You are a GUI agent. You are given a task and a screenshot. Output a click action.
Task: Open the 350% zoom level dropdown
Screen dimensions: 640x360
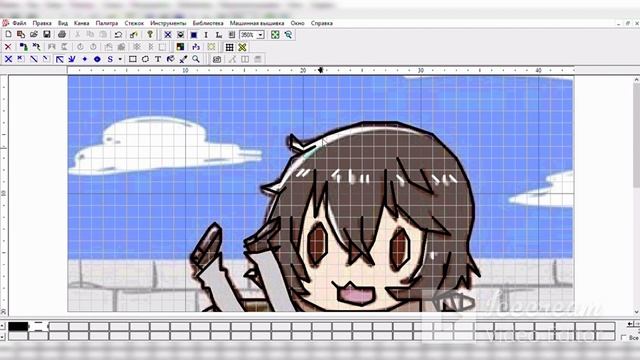[260, 35]
